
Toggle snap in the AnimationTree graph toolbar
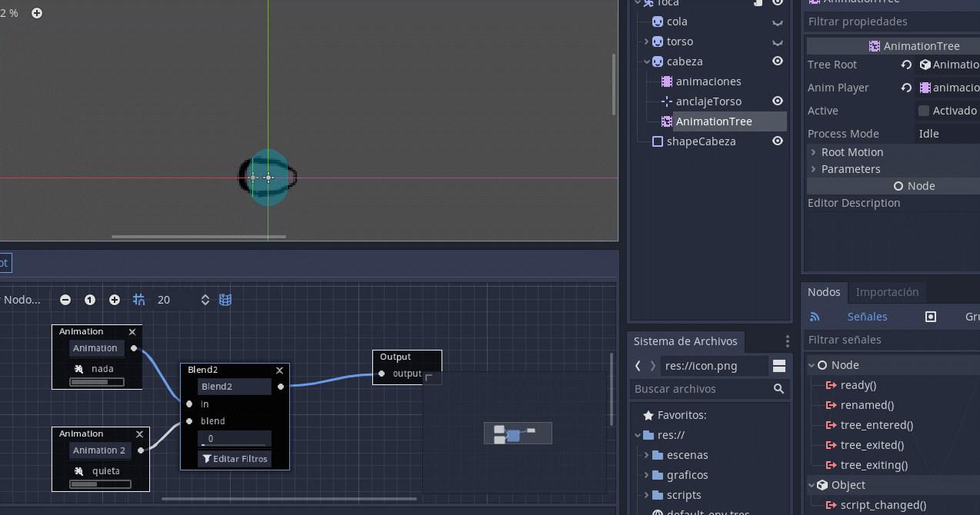pyautogui.click(x=138, y=299)
